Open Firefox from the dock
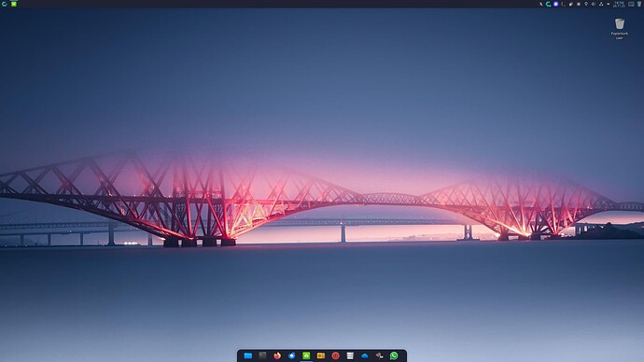 pyautogui.click(x=277, y=355)
